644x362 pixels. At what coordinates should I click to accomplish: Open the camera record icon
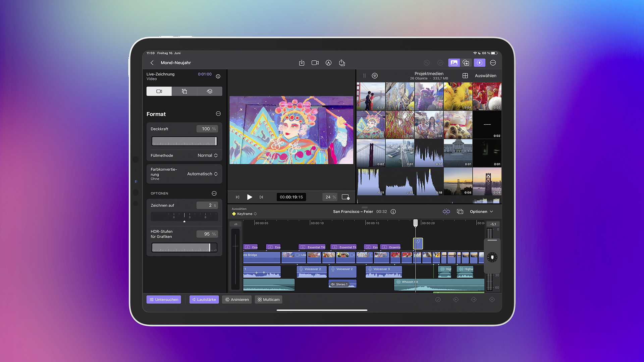315,63
